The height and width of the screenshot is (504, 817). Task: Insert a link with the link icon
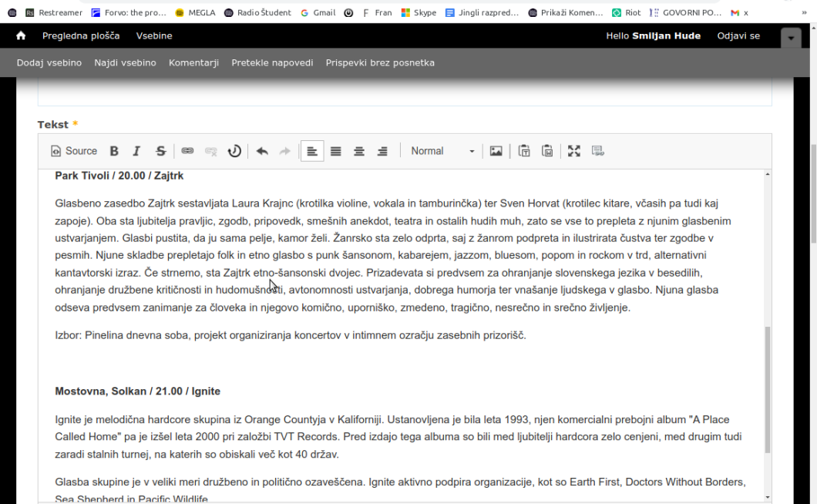tap(187, 151)
